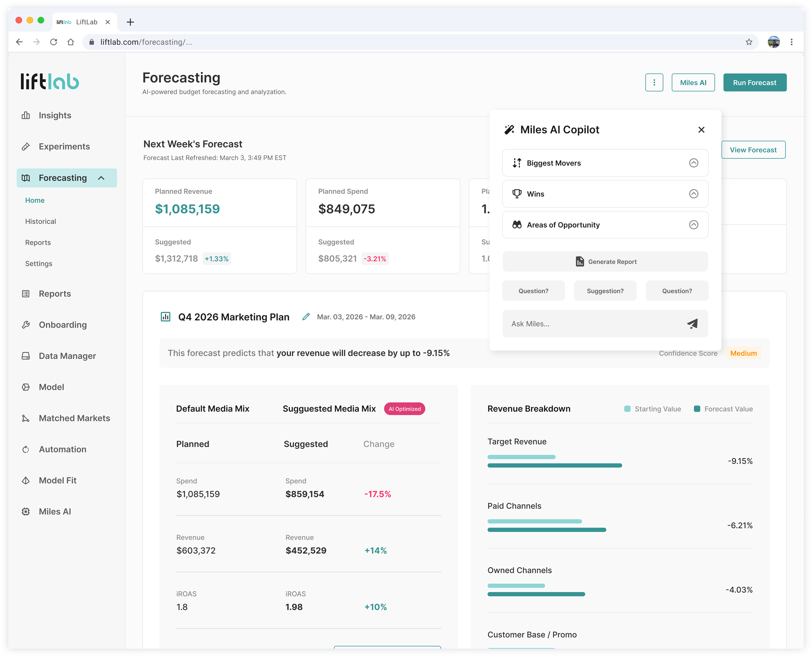Click the Run Forecast button
812x657 pixels.
coord(755,83)
